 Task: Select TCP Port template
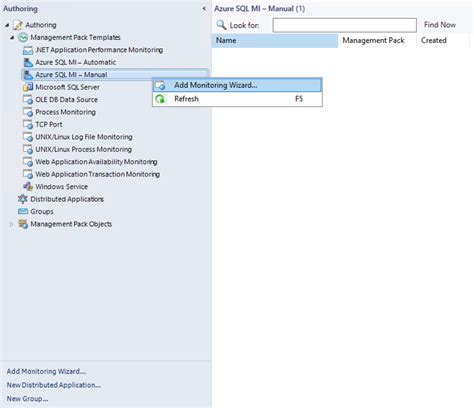[x=49, y=125]
